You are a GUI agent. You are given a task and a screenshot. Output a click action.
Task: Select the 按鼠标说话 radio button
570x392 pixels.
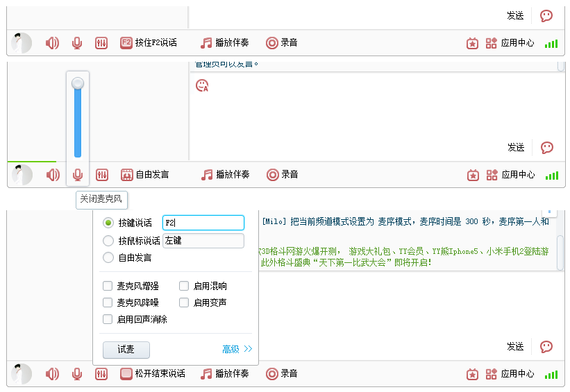(108, 241)
